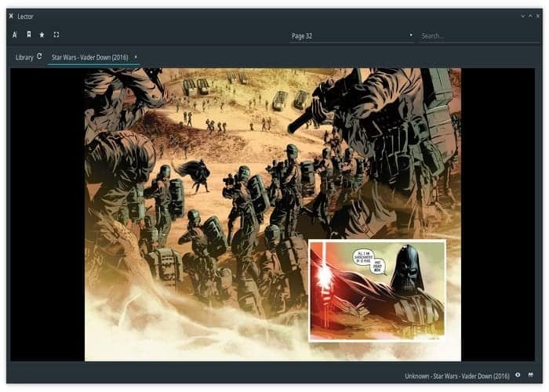Click the 'Lector' window title text
Screen dimensions: 549x392
click(26, 16)
